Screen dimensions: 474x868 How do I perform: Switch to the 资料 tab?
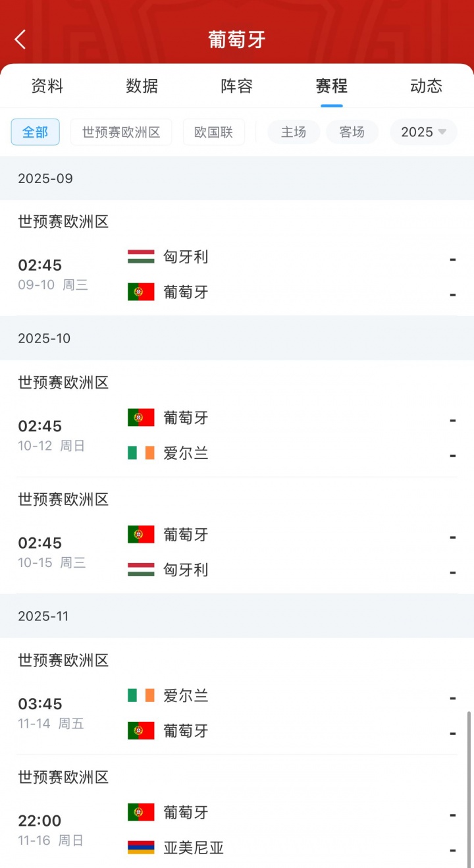coord(47,86)
